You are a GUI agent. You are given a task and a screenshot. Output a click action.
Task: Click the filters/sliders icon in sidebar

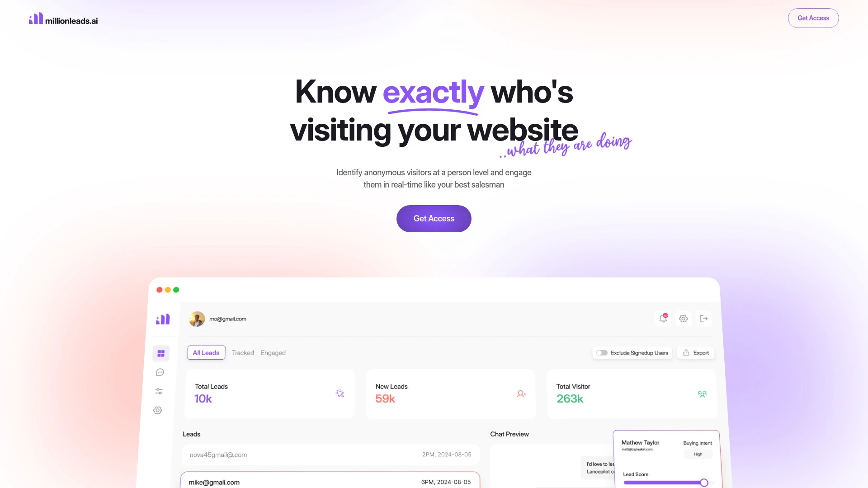(159, 391)
